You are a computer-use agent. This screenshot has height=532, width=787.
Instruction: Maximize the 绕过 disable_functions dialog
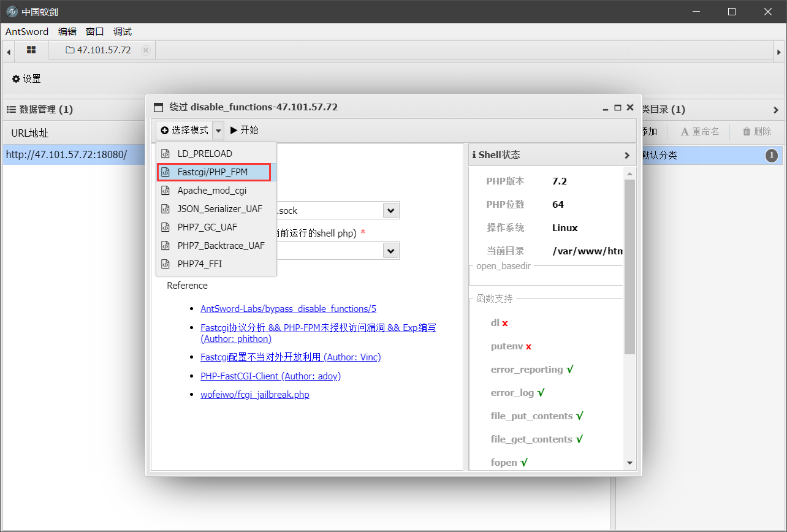(x=618, y=107)
